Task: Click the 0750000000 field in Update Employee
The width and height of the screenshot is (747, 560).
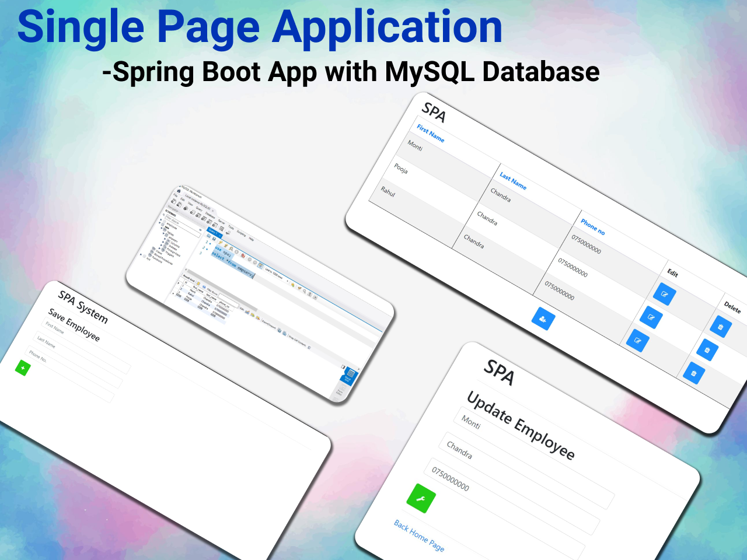Action: tap(505, 509)
